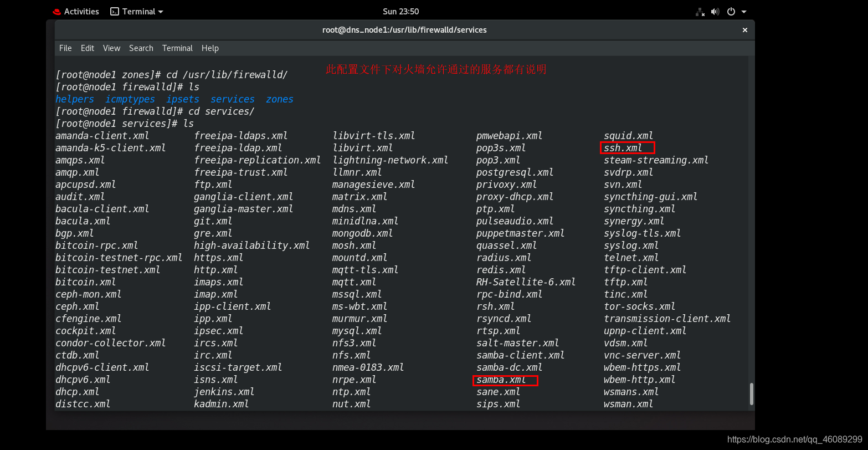
Task: Click the Red Hat logo icon
Action: click(57, 12)
